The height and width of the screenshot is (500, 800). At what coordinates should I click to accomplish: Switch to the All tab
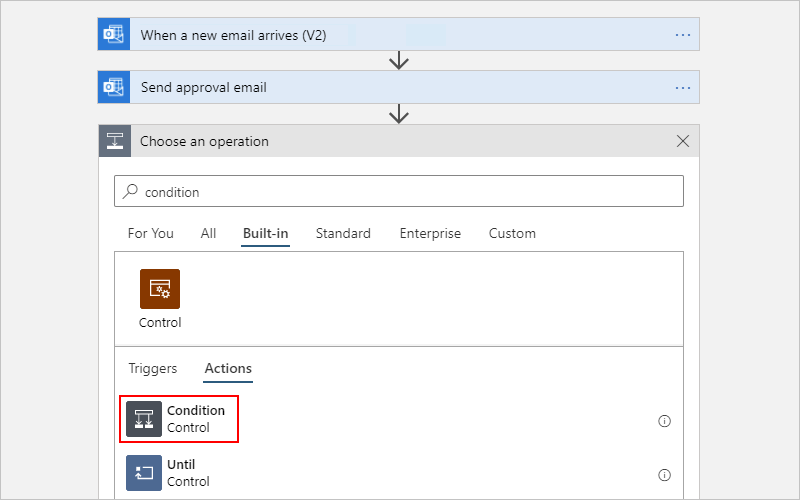tap(208, 233)
